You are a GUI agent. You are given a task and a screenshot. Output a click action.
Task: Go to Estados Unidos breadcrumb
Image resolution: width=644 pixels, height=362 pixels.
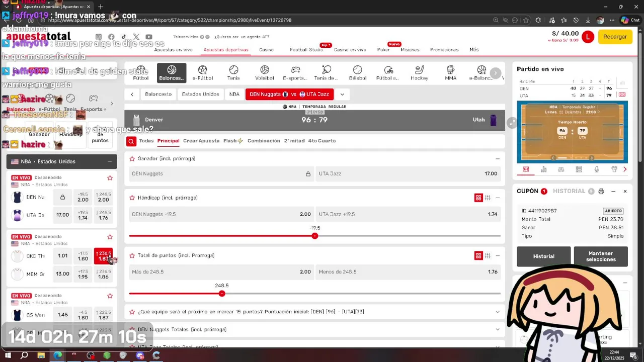tap(200, 95)
